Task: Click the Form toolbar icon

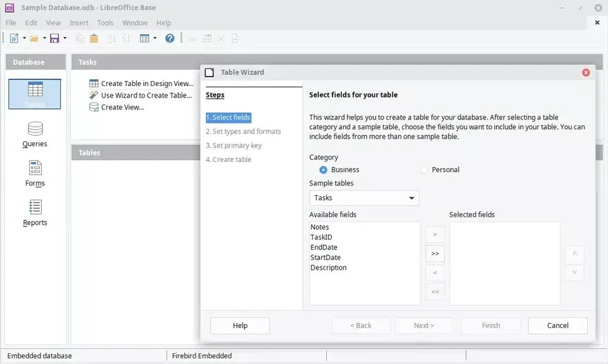Action: click(144, 39)
